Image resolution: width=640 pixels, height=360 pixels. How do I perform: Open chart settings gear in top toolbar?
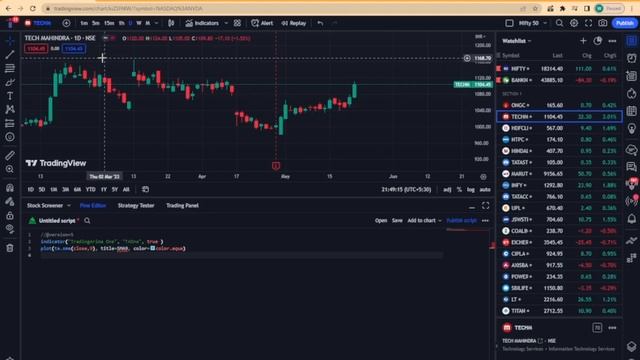coord(574,23)
